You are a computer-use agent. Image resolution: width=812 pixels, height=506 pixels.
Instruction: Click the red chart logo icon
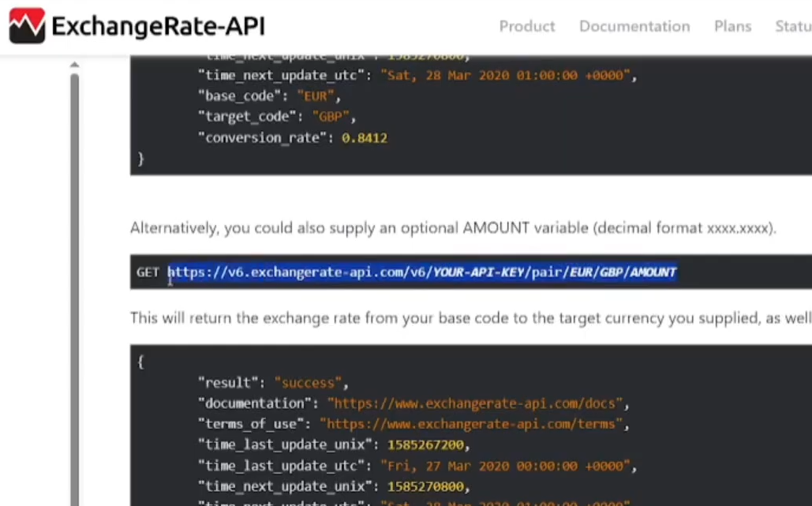[x=27, y=27]
